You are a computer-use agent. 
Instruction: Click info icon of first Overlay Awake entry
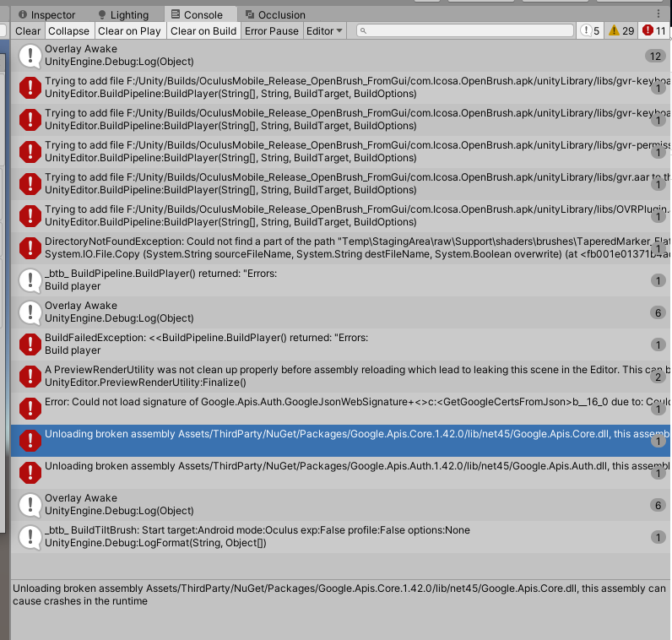tap(30, 56)
